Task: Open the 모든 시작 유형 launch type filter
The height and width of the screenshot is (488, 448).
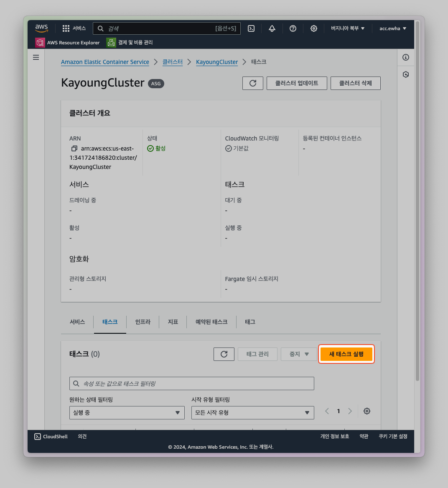Action: click(x=252, y=413)
